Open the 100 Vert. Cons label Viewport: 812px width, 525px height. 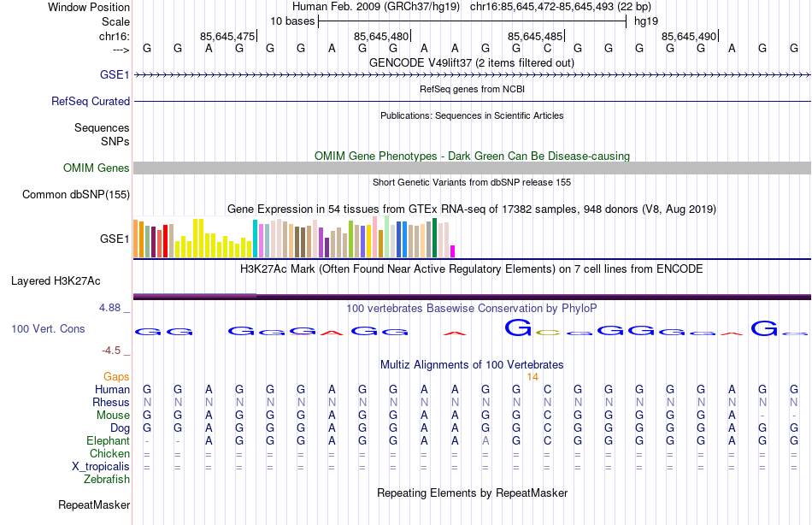click(x=48, y=328)
